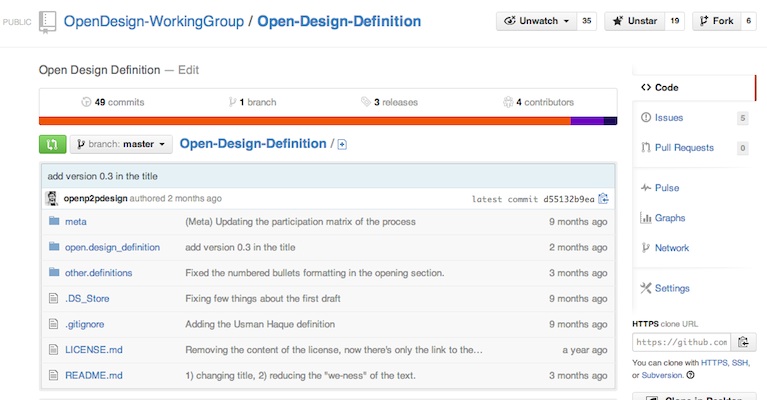
Task: Click the Settings tools icon in sidebar
Action: pyautogui.click(x=646, y=288)
